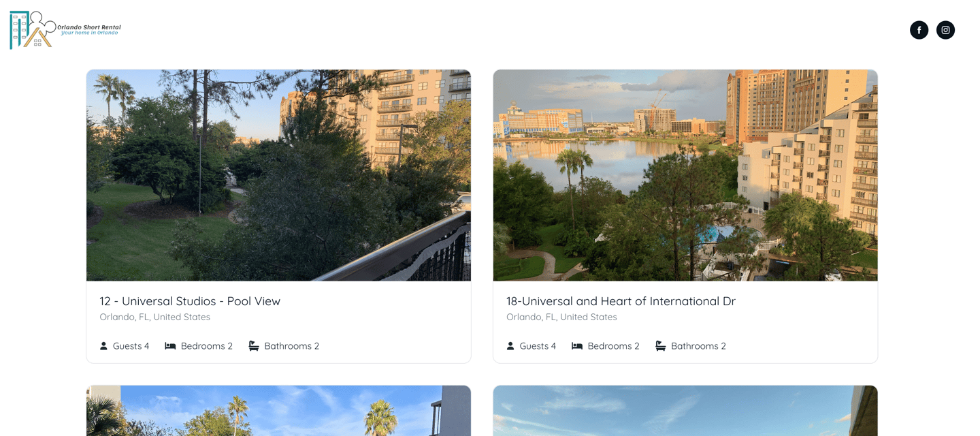
Task: Click Orlando, FL location under Pool View listing
Action: pos(155,317)
